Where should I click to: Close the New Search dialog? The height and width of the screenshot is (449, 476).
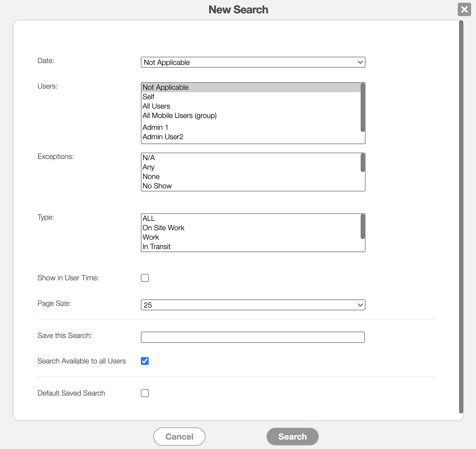[464, 9]
